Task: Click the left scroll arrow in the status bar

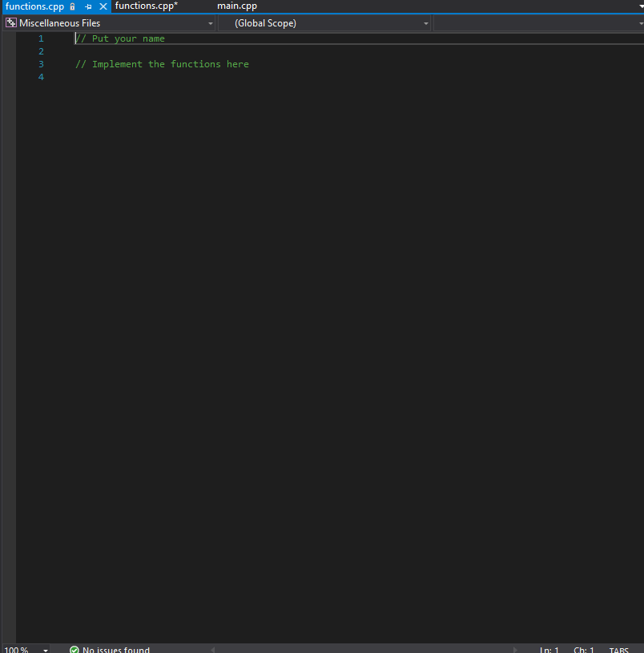Action: pos(211,649)
